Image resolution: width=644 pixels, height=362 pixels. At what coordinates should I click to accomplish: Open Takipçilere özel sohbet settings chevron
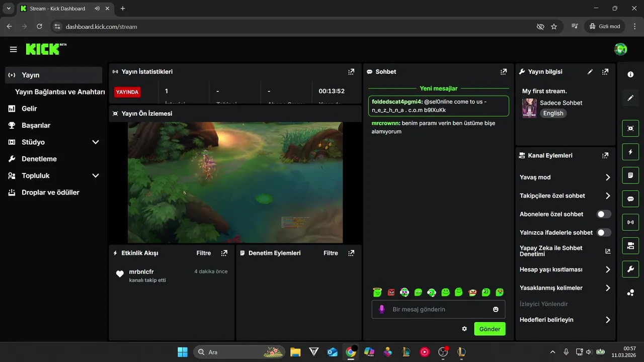pos(608,196)
